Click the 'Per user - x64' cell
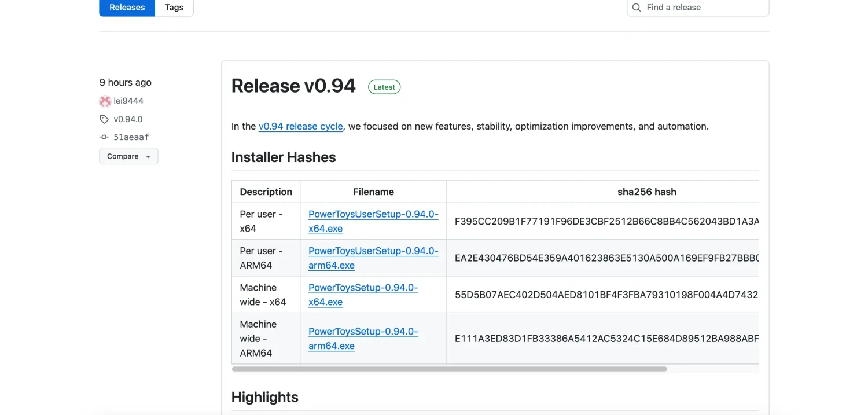 tap(266, 221)
